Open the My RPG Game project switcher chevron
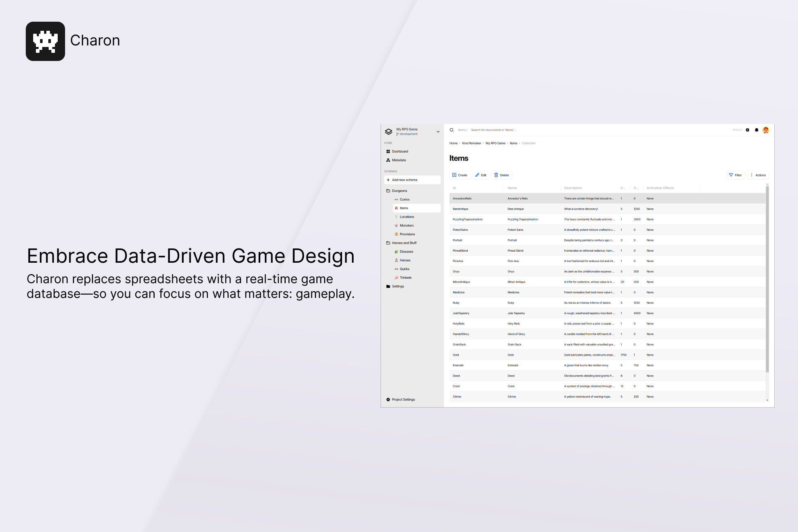This screenshot has width=798, height=532. [x=437, y=131]
